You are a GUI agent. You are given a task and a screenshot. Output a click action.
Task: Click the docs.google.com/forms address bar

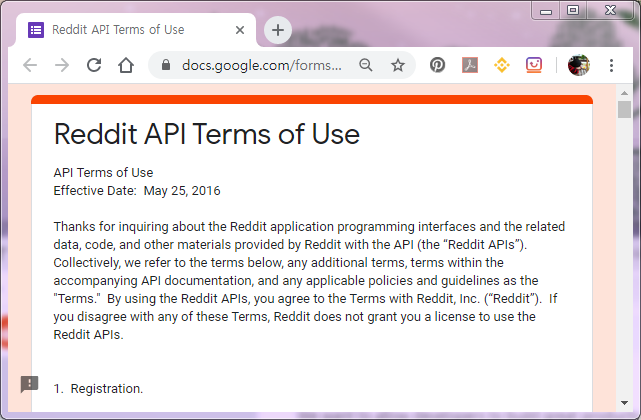tap(262, 65)
